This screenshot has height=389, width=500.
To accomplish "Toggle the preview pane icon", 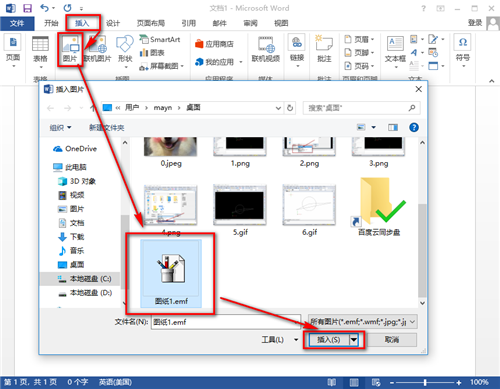I will click(393, 127).
